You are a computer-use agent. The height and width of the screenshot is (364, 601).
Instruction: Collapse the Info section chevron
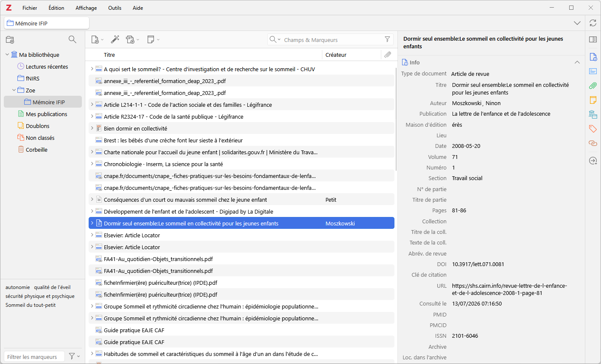tap(577, 62)
